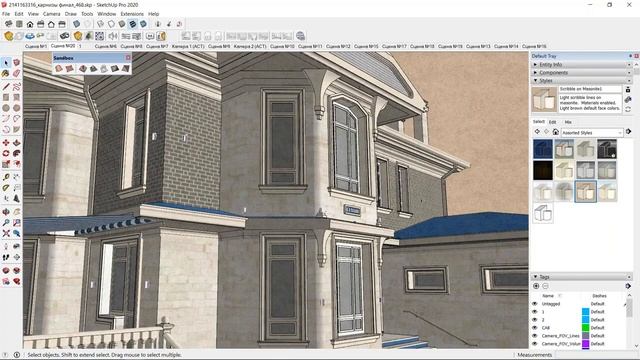Screen dimensions: 640x360
Task: Open the scene tab Сцена №7
Action: point(157,47)
